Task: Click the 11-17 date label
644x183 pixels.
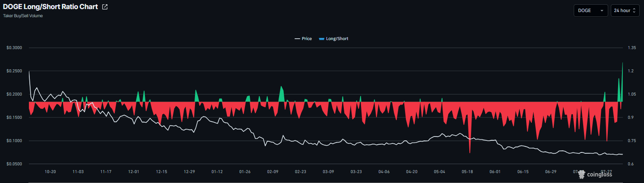Action: pos(106,171)
